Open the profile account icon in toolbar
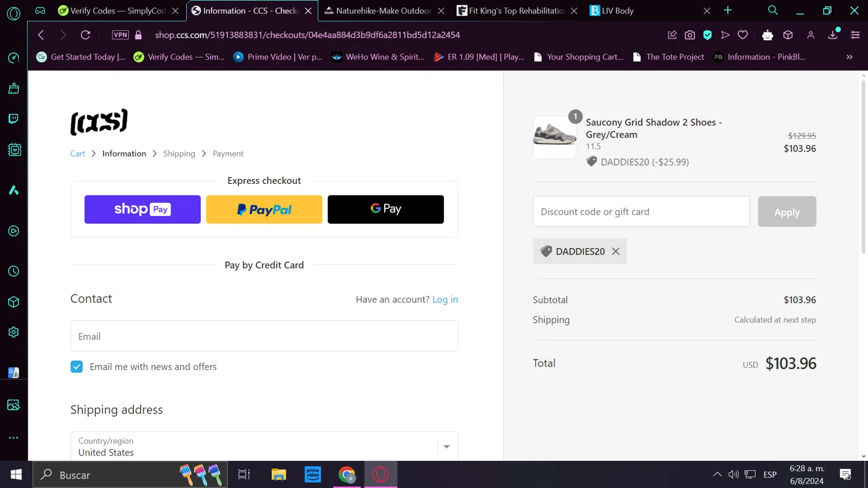This screenshot has height=488, width=868. [x=811, y=35]
